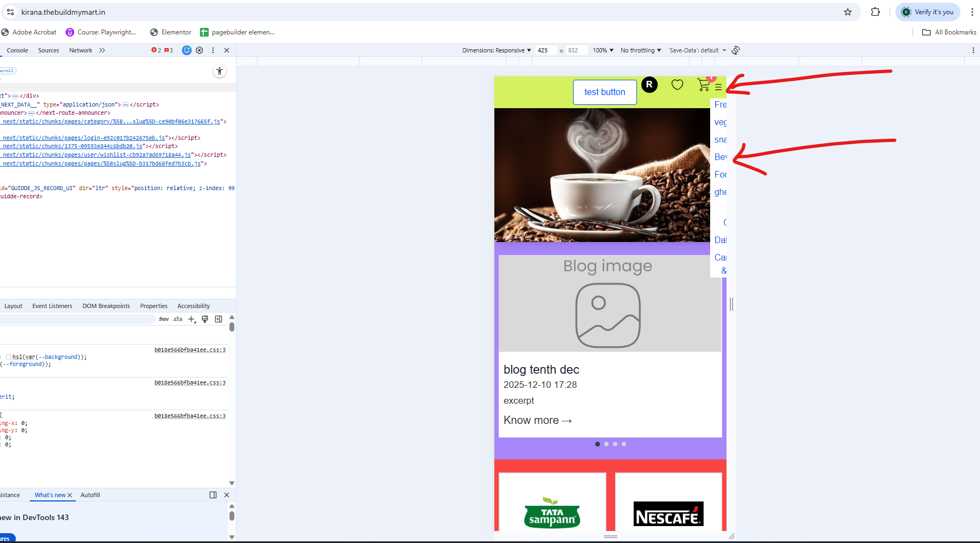Open the Properties tab
Viewport: 980px width, 543px height.
pos(154,306)
